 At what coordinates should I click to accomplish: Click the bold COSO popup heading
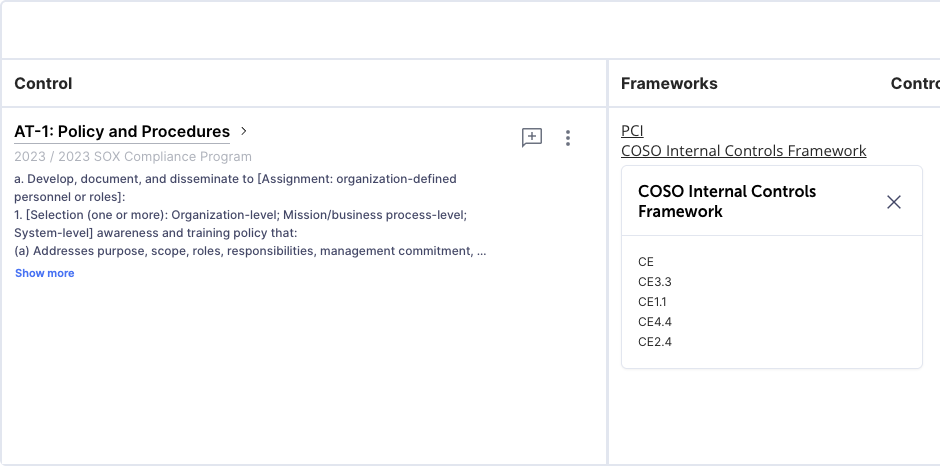[x=727, y=201]
